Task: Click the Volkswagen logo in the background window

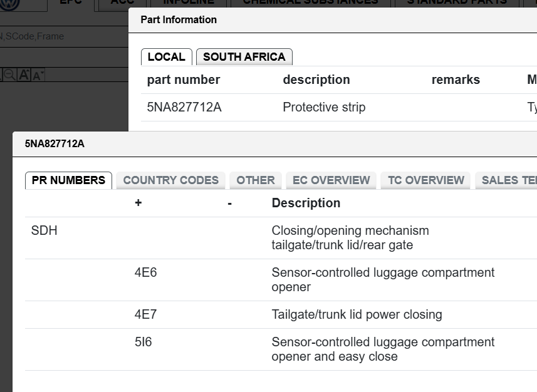Action: click(9, 3)
